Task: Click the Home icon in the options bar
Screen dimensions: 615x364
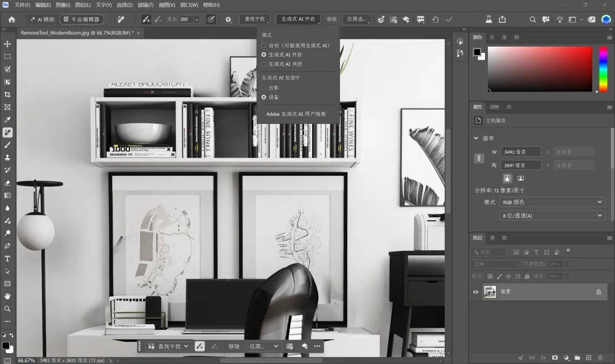Action: click(12, 19)
